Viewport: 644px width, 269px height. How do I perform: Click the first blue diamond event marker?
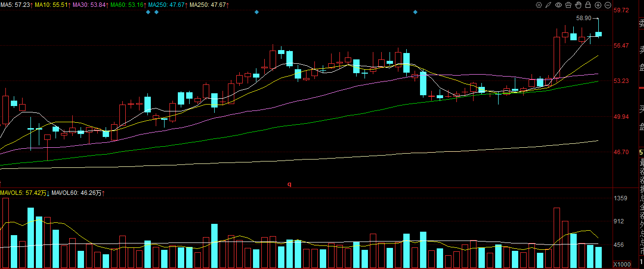[148, 12]
